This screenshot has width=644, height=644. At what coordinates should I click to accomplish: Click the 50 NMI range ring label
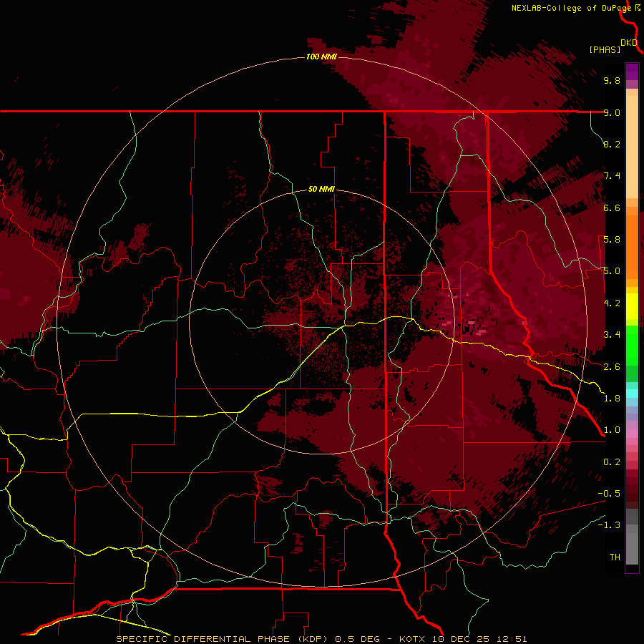321,189
